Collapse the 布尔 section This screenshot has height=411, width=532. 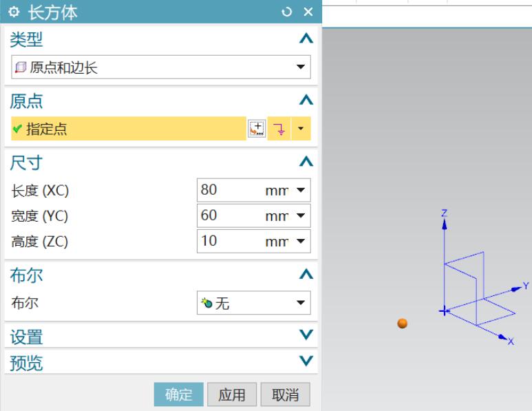(x=306, y=274)
